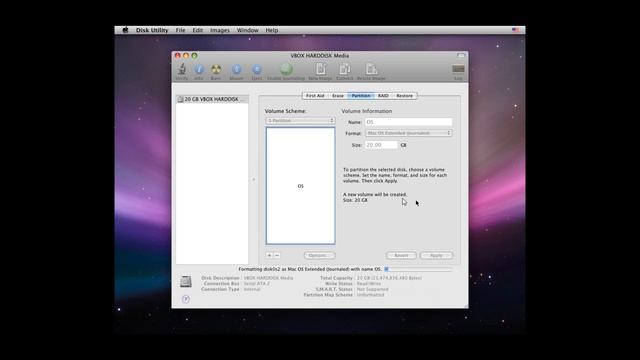The image size is (640, 360).
Task: Open the File menu
Action: (180, 30)
